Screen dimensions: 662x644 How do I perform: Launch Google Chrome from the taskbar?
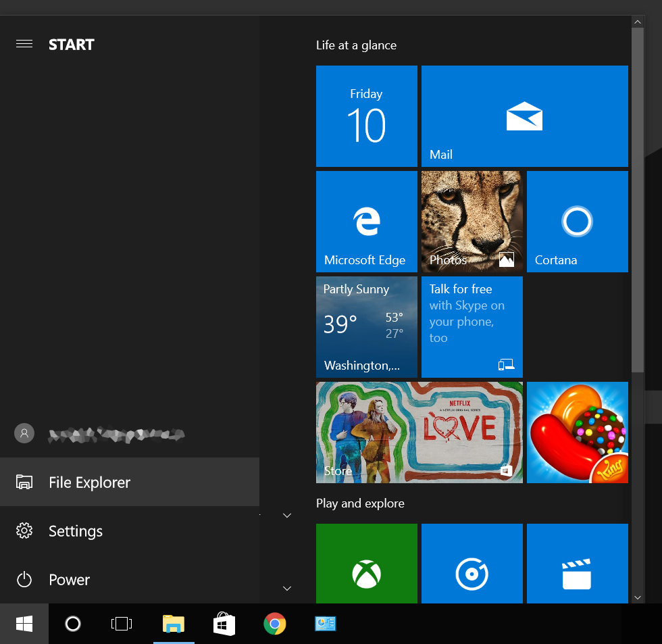pyautogui.click(x=275, y=624)
